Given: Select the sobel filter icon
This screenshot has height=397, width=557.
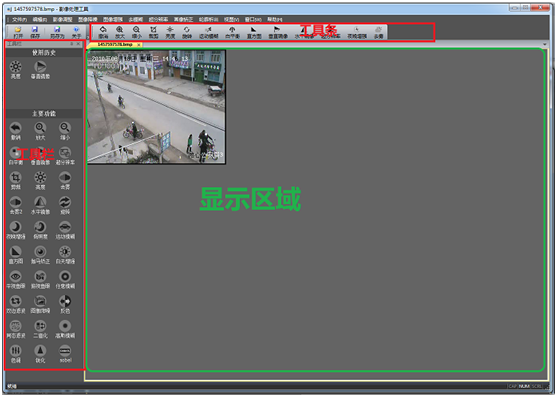Looking at the screenshot, I should [65, 354].
